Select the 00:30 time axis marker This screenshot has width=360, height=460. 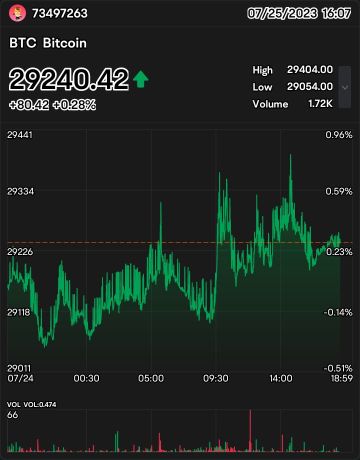(x=86, y=378)
